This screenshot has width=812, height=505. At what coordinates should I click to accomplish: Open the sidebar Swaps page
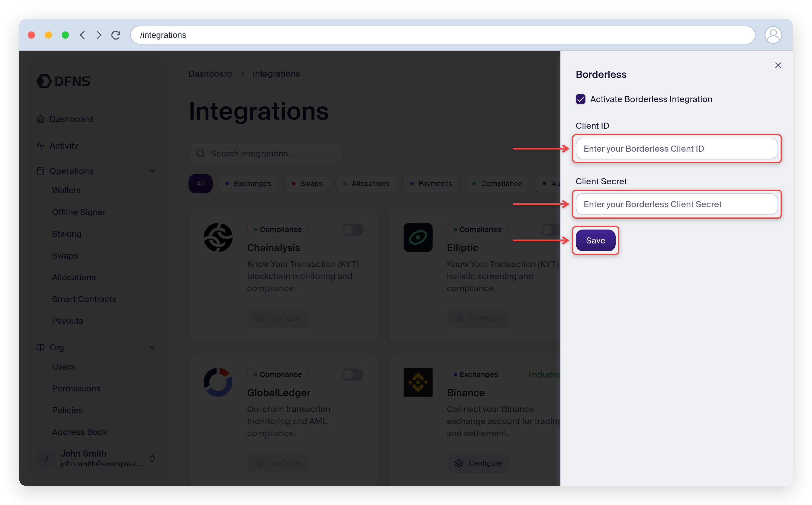(65, 256)
